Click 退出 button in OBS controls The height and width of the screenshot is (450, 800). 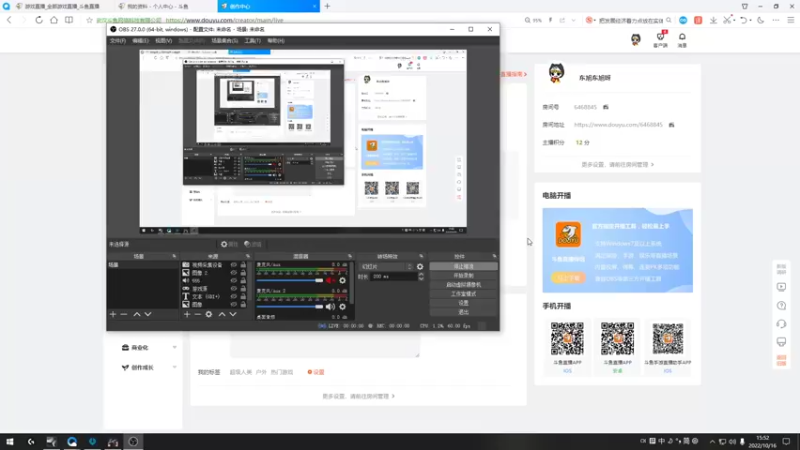(463, 312)
